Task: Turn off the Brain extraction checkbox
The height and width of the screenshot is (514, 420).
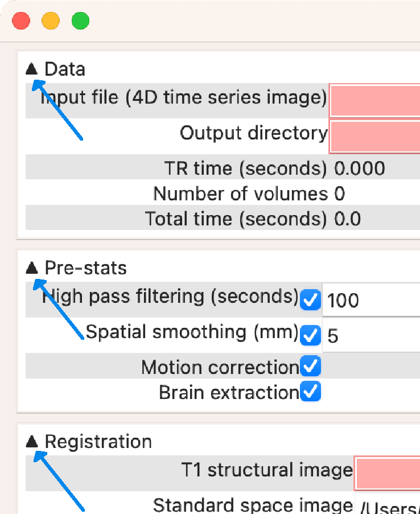Action: (x=310, y=392)
